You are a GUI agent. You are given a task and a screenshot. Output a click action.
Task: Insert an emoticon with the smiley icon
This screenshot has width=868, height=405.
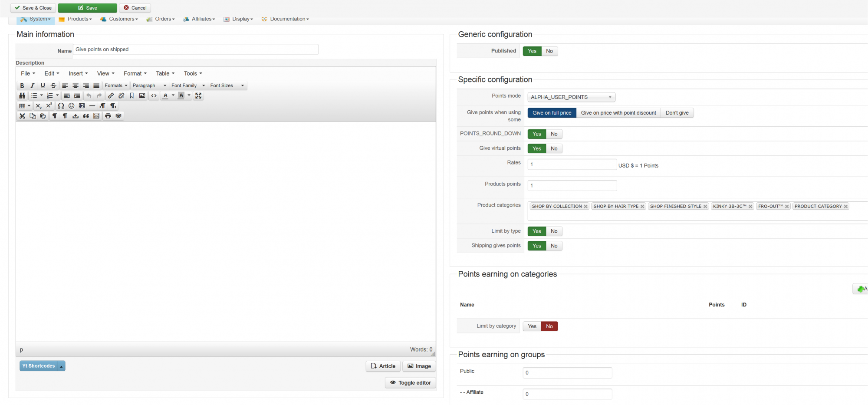[71, 105]
